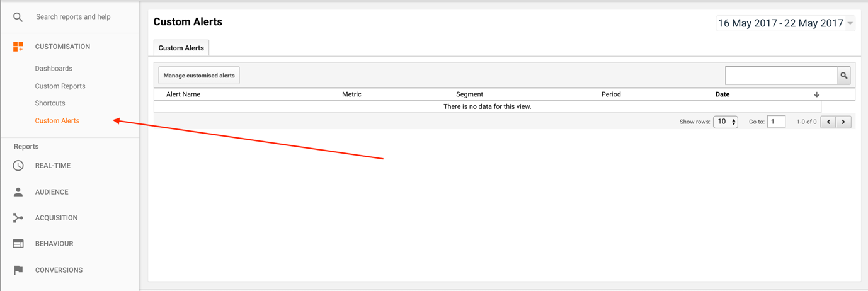Expand the ACQUISITION reports section
This screenshot has height=291, width=868.
coord(57,218)
